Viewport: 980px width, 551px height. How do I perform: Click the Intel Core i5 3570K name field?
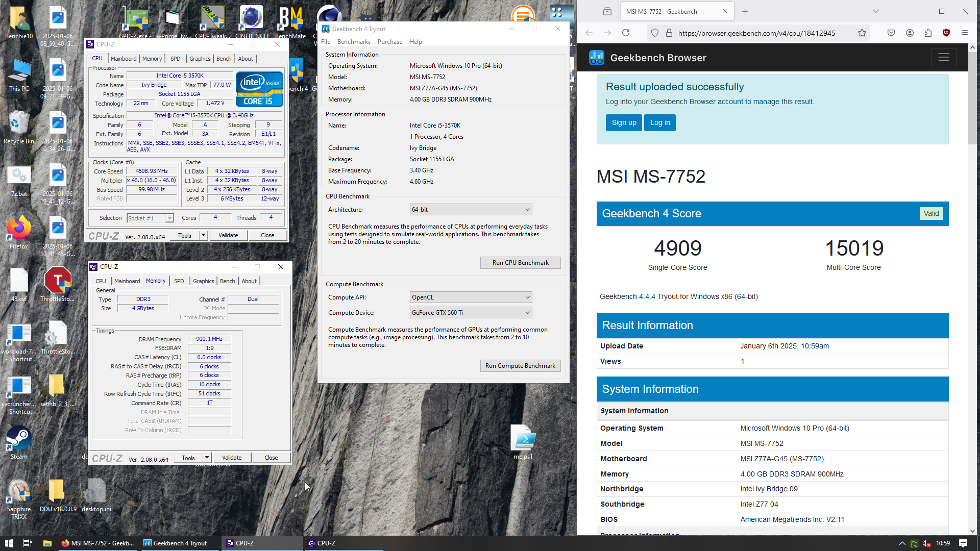[x=180, y=76]
